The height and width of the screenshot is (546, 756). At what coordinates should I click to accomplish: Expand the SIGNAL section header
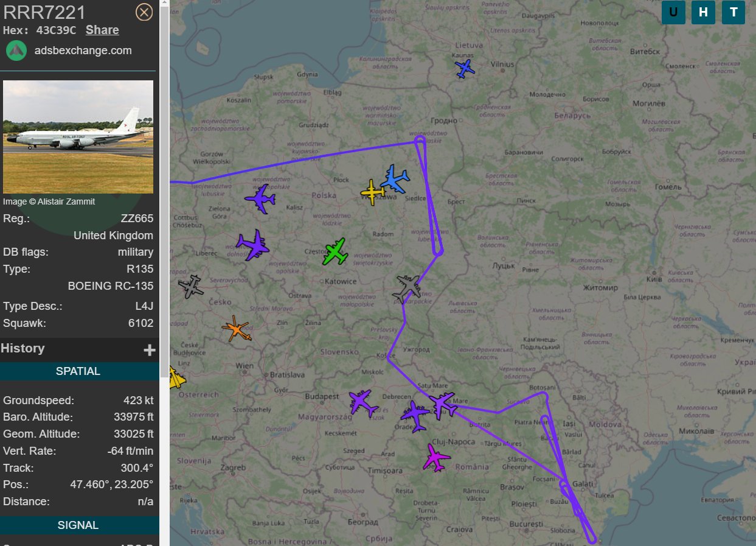click(x=78, y=525)
